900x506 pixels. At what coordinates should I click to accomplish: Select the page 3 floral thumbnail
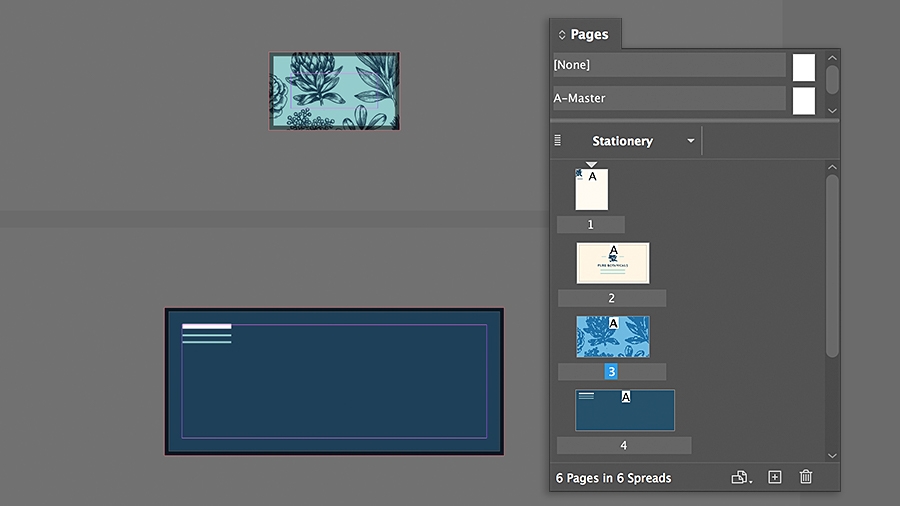click(613, 337)
